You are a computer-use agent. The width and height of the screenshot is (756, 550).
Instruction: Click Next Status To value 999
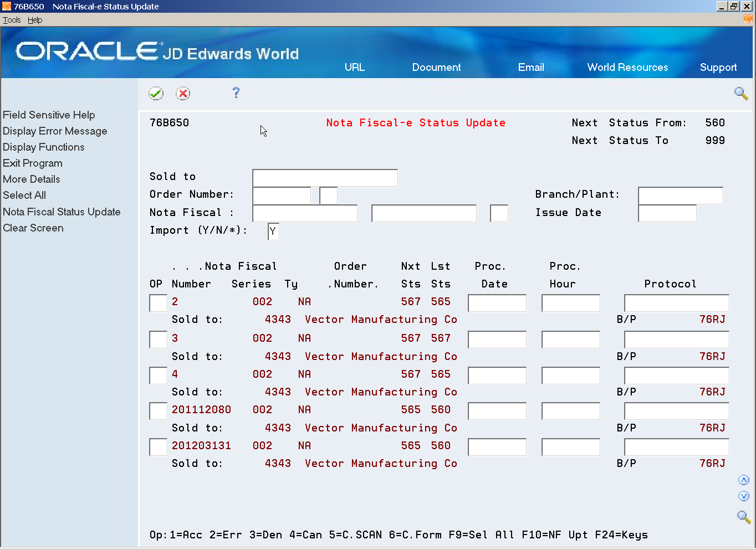(x=715, y=141)
